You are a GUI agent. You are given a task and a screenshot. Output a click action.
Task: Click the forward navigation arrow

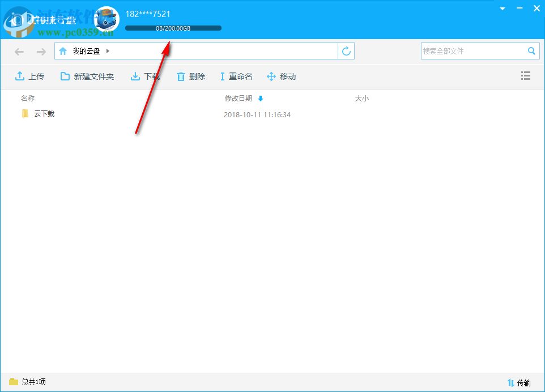41,52
